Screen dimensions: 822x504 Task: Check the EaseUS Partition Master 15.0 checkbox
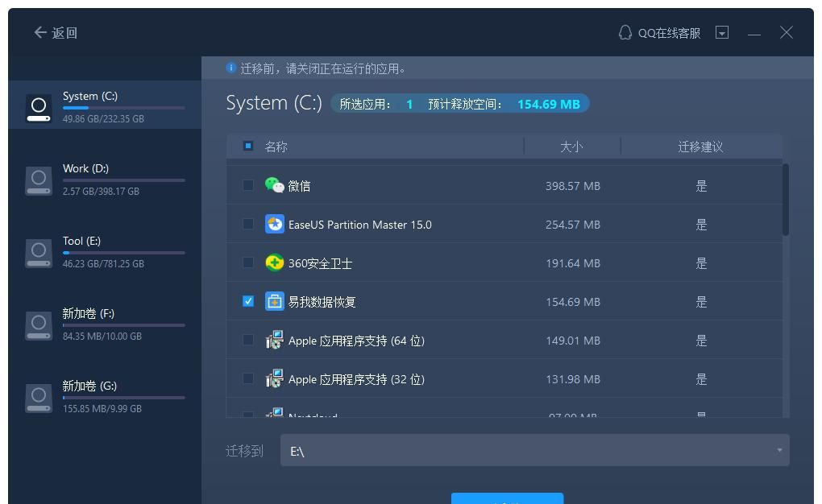point(248,224)
